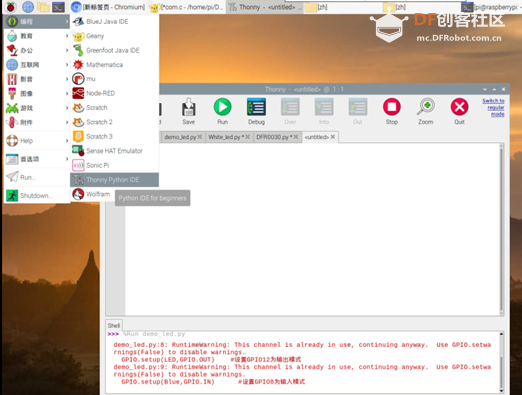Screen dimensions: 522x395
Task: Launch Geany from programming menu
Action: (x=114, y=36)
